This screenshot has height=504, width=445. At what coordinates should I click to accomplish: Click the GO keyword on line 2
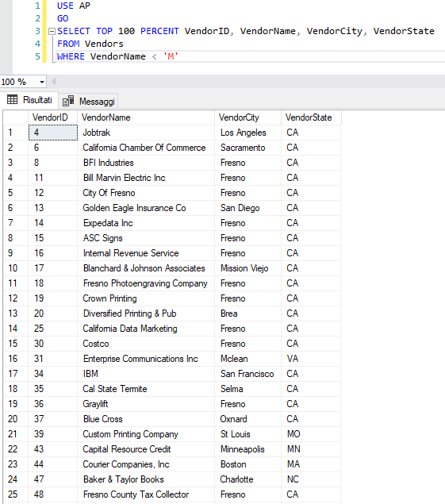63,18
